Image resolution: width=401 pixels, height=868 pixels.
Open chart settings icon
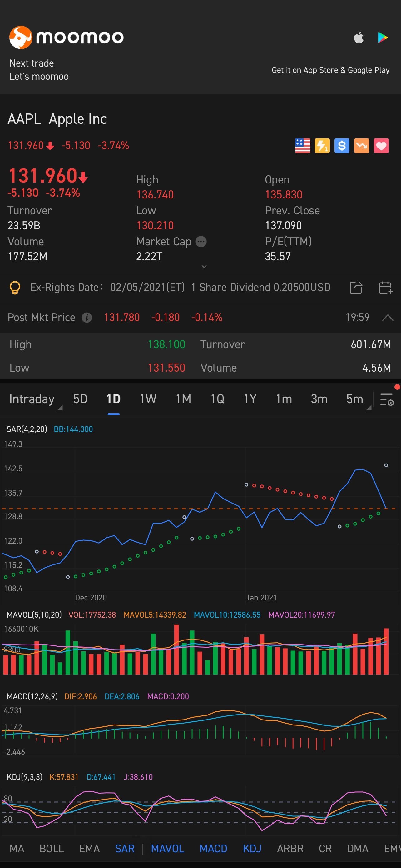tap(387, 399)
